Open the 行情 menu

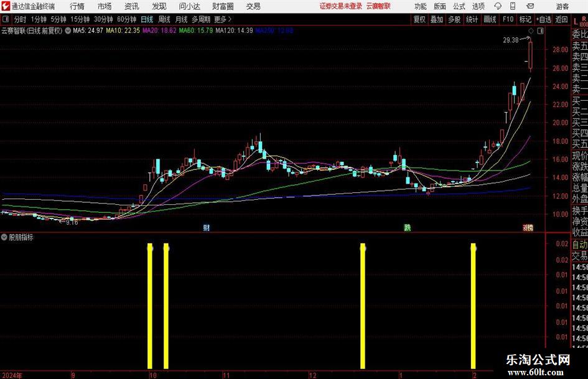[77, 6]
